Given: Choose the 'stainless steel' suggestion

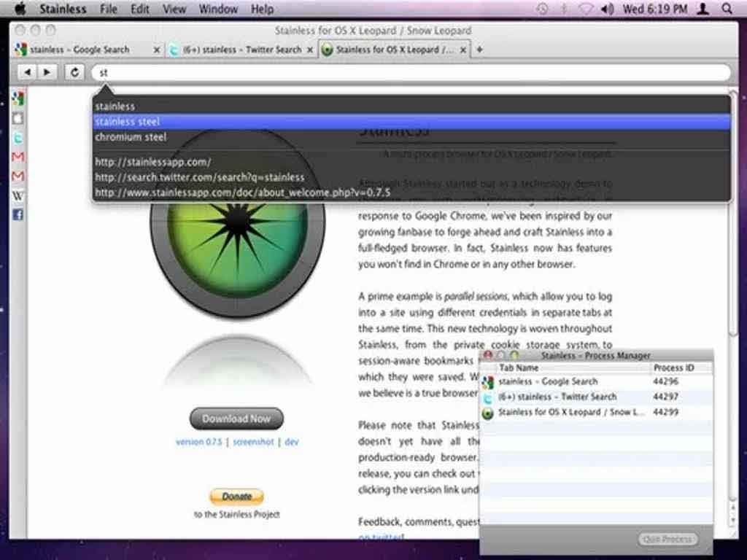Looking at the screenshot, I should click(411, 122).
